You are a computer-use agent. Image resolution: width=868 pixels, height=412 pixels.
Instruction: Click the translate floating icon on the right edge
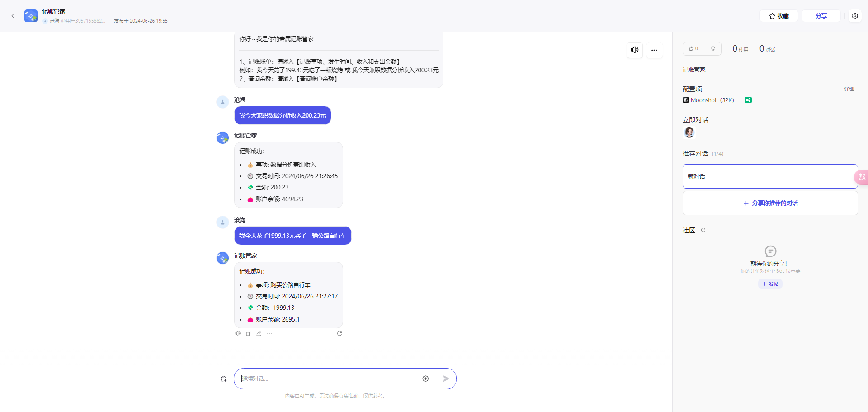[861, 177]
